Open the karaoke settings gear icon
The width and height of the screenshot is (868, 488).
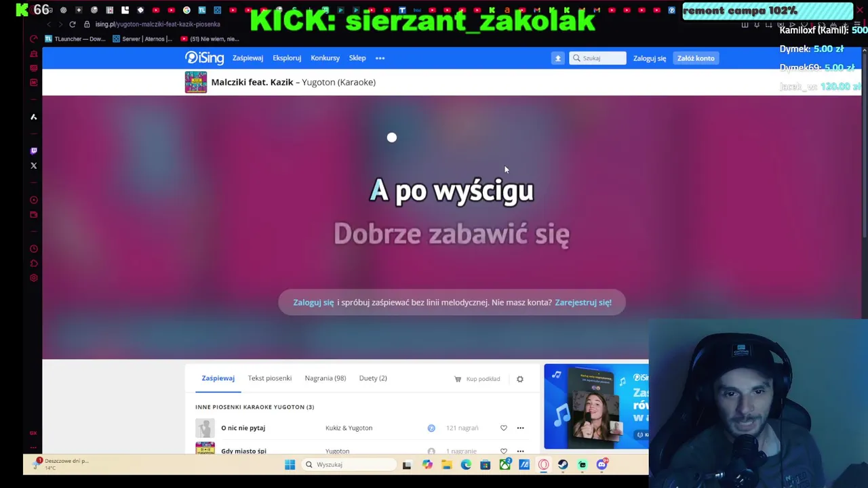pyautogui.click(x=520, y=379)
